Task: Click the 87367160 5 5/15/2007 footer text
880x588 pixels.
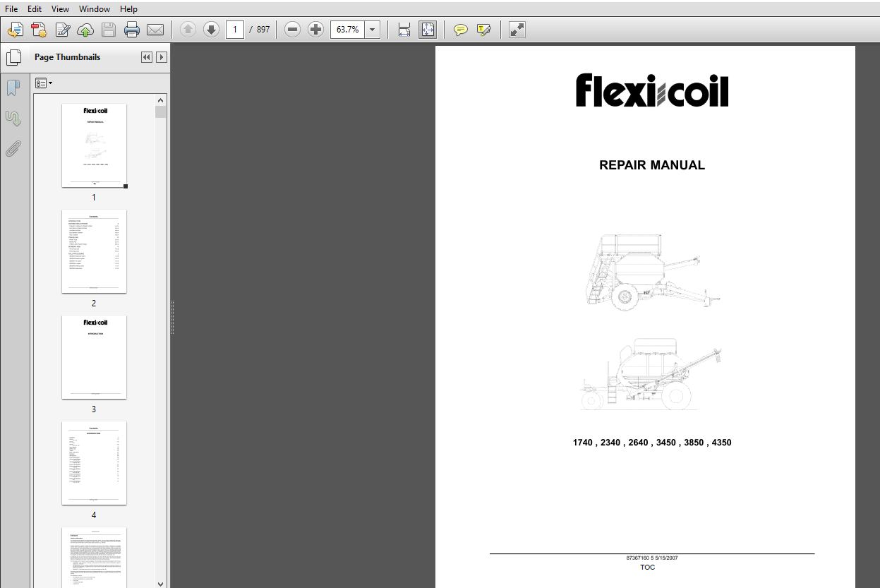Action: click(x=652, y=558)
